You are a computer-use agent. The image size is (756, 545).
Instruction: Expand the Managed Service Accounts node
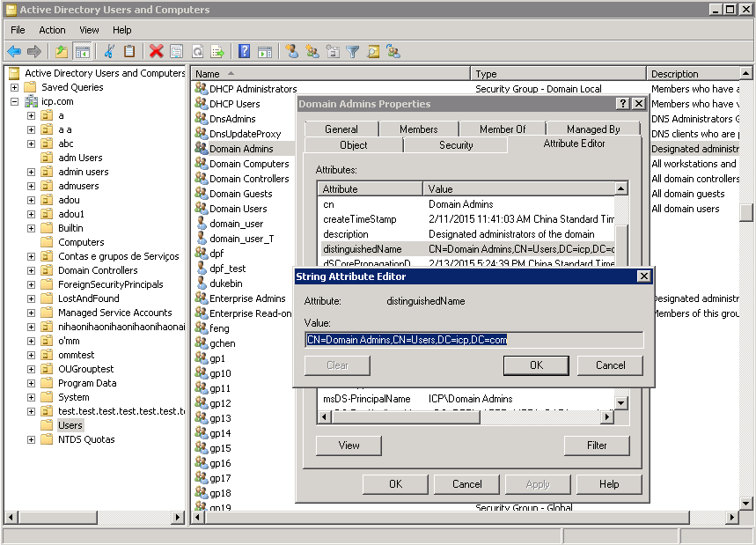tap(32, 313)
